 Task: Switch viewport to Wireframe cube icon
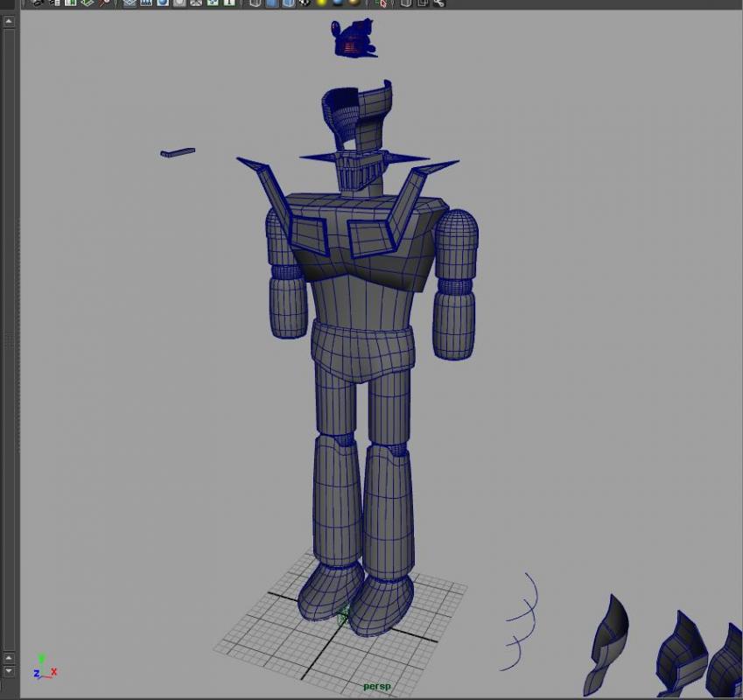(x=256, y=3)
